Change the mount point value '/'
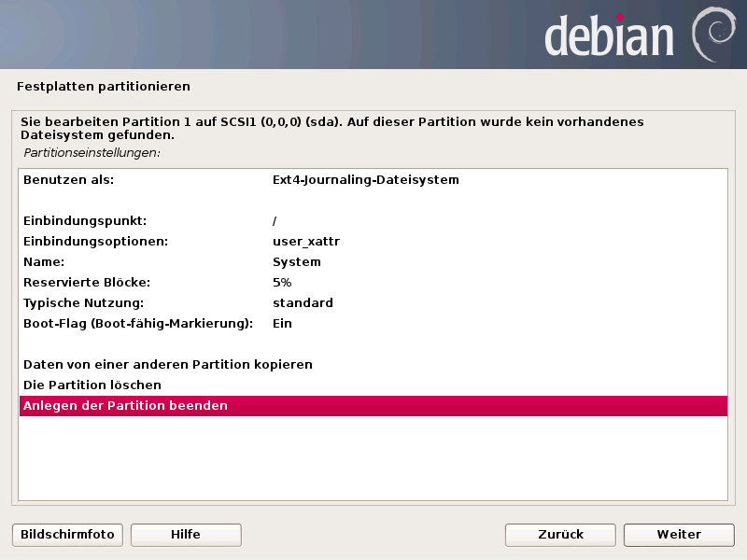The width and height of the screenshot is (747, 560). [x=275, y=221]
